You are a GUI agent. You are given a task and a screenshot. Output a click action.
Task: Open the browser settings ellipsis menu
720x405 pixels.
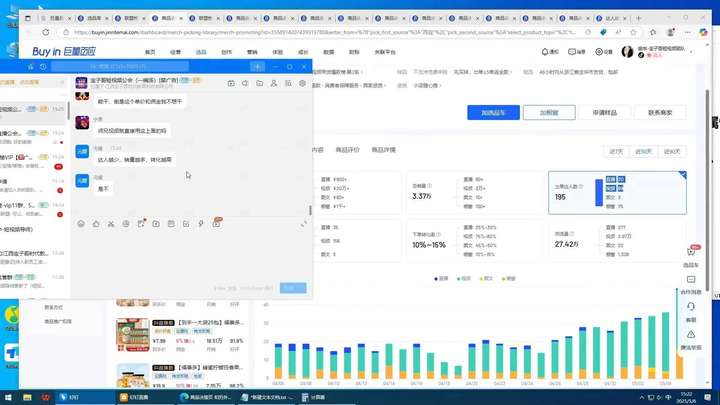click(x=687, y=32)
